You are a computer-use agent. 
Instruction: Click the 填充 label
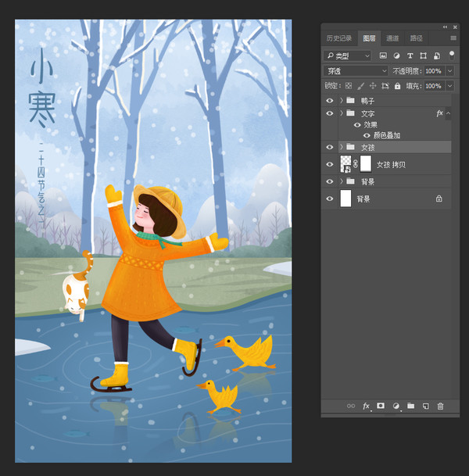pos(414,86)
